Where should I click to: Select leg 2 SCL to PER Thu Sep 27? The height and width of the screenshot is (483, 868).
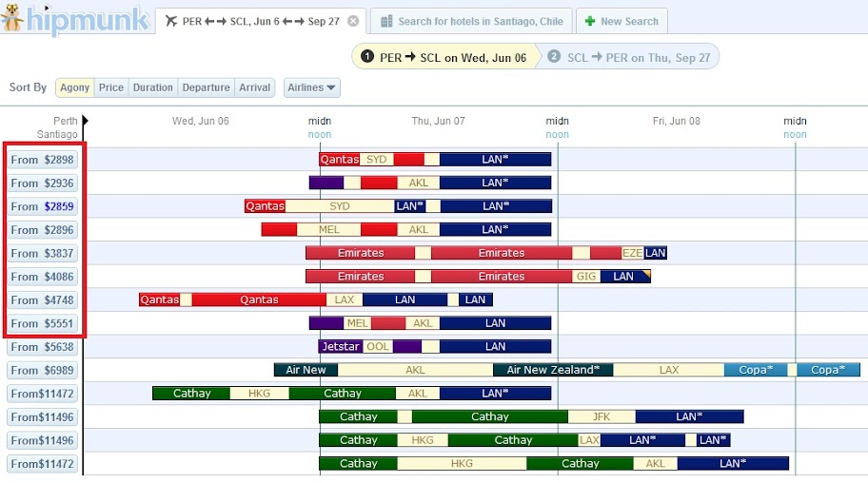coord(630,57)
